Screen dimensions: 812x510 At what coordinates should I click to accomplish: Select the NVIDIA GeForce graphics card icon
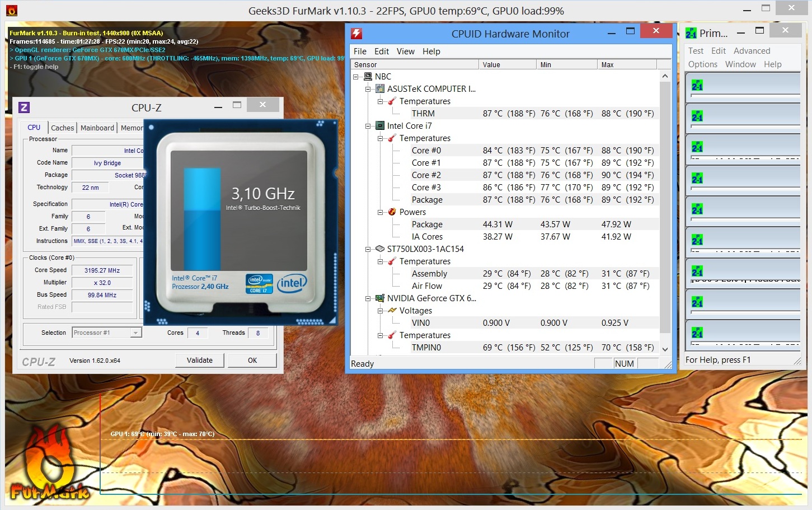point(380,298)
